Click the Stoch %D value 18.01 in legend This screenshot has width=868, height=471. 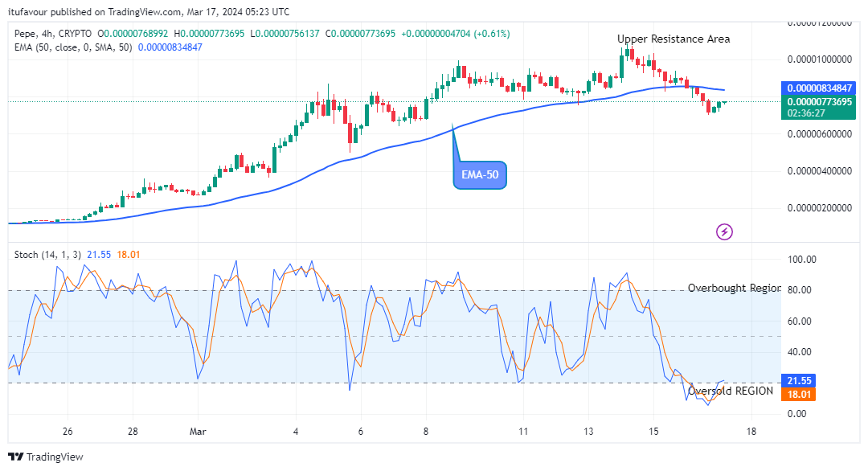[129, 255]
